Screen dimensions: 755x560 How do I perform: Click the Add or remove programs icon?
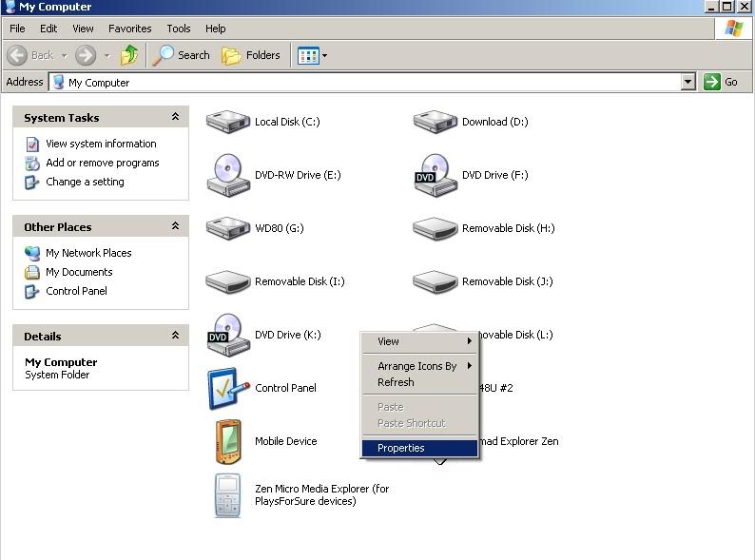32,164
